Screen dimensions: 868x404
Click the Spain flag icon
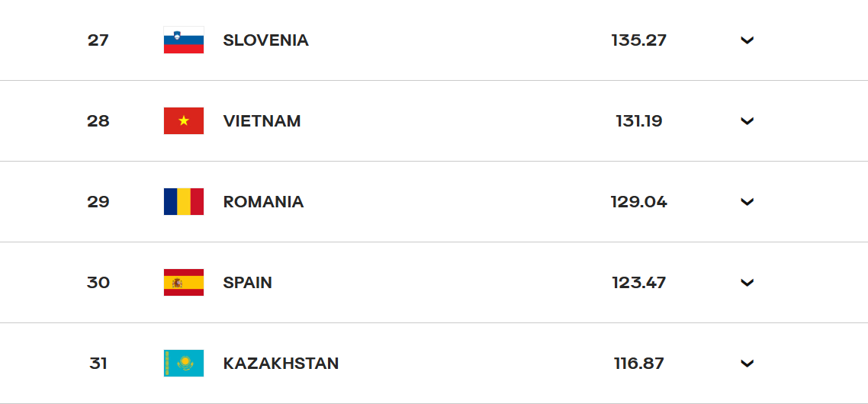coord(184,282)
